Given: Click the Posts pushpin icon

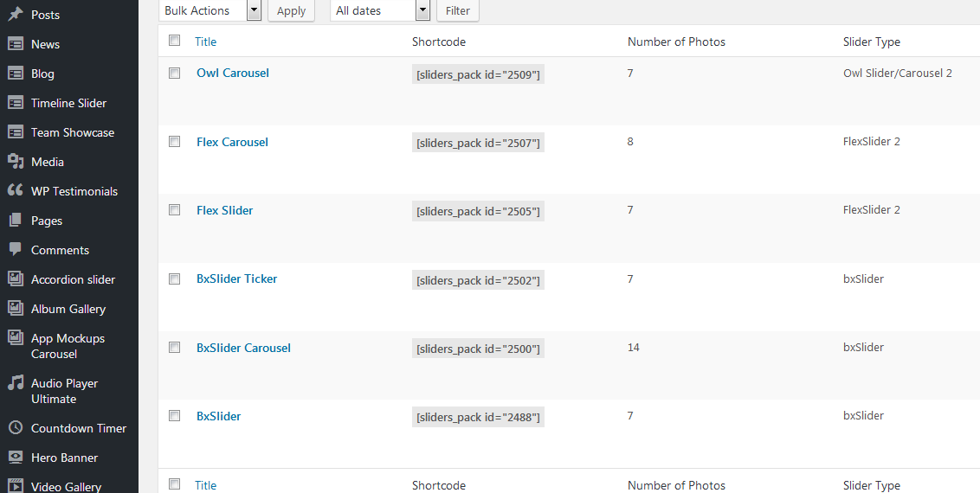Looking at the screenshot, I should point(15,15).
